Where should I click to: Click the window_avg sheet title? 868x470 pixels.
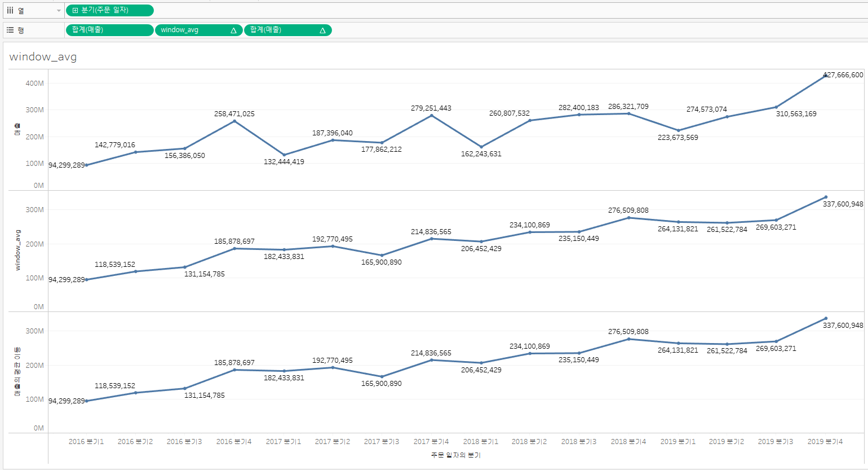click(43, 57)
